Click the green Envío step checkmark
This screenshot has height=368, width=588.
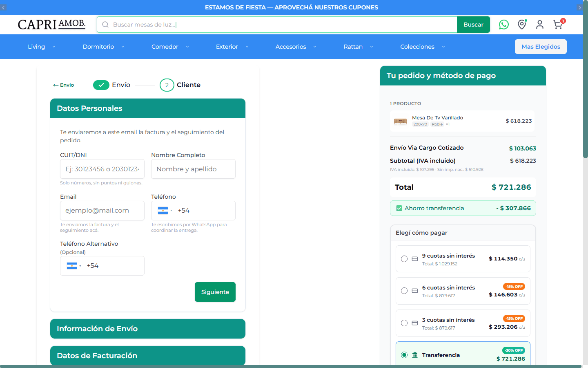pyautogui.click(x=101, y=85)
